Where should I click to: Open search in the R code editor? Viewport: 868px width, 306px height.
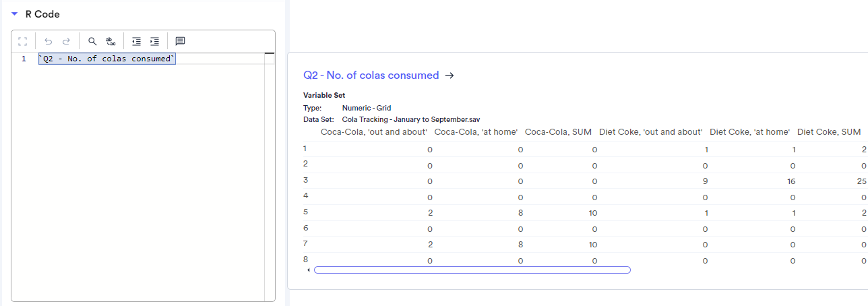tap(93, 41)
